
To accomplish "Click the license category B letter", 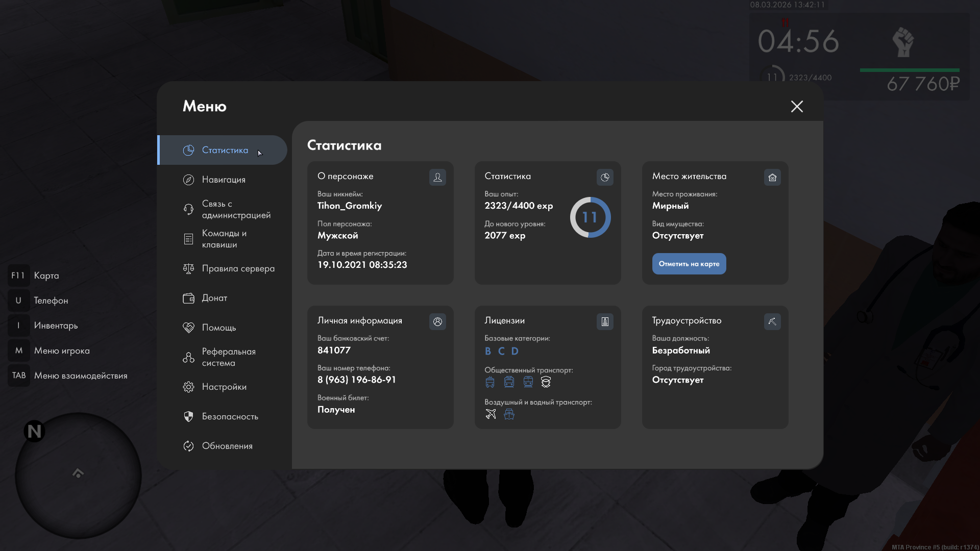I will (x=488, y=351).
